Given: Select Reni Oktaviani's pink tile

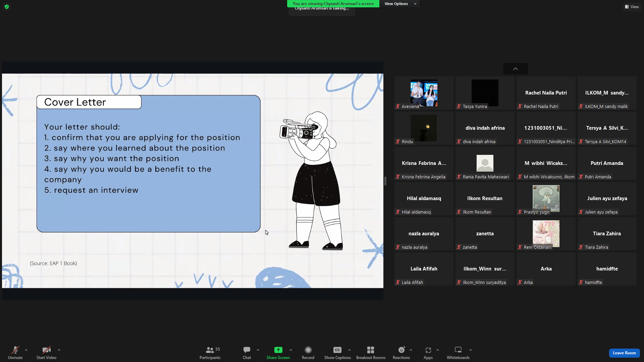Looking at the screenshot, I should pos(546,234).
